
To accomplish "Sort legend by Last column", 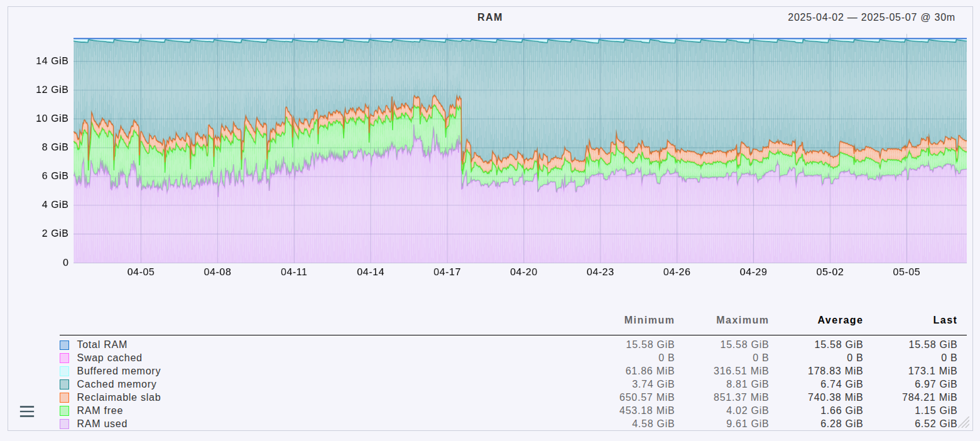I will pos(944,320).
